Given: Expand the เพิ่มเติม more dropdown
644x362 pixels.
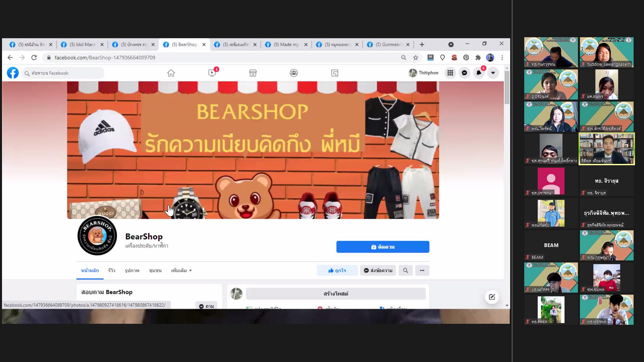Looking at the screenshot, I should point(181,270).
